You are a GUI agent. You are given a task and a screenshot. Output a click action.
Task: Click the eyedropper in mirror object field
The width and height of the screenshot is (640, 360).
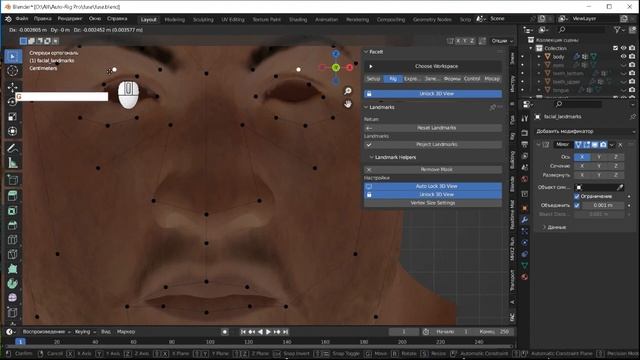pyautogui.click(x=620, y=187)
